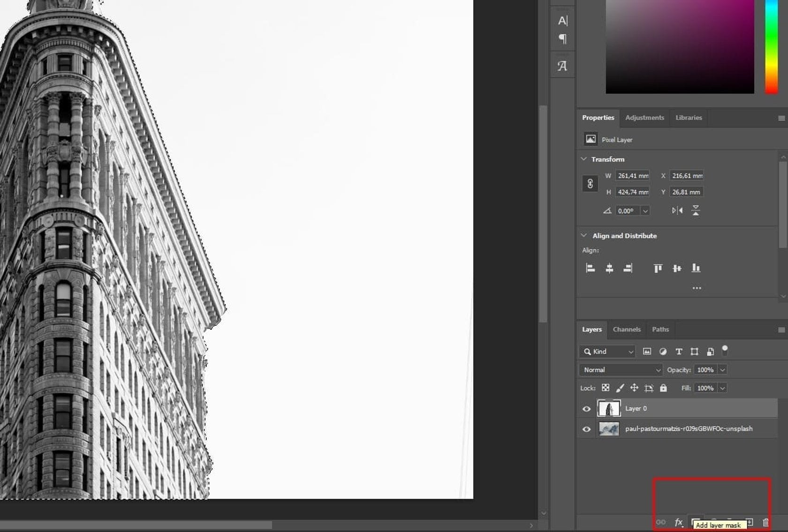
Task: Open the Opacity percentage dropdown arrow
Action: [x=722, y=370]
